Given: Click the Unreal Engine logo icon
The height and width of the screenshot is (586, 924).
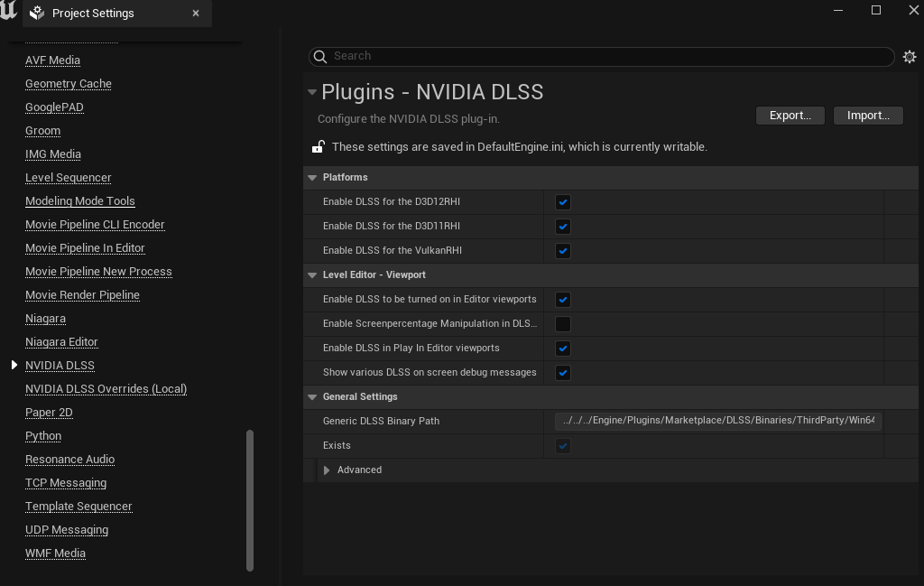Looking at the screenshot, I should [x=8, y=9].
